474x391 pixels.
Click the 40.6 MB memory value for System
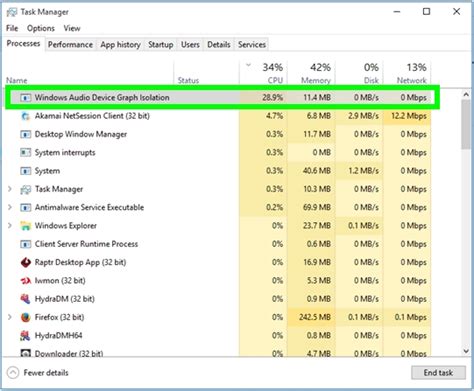pos(317,171)
